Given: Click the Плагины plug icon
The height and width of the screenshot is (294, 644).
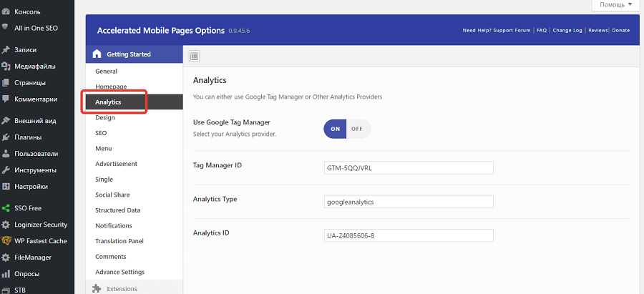Looking at the screenshot, I should [6, 137].
